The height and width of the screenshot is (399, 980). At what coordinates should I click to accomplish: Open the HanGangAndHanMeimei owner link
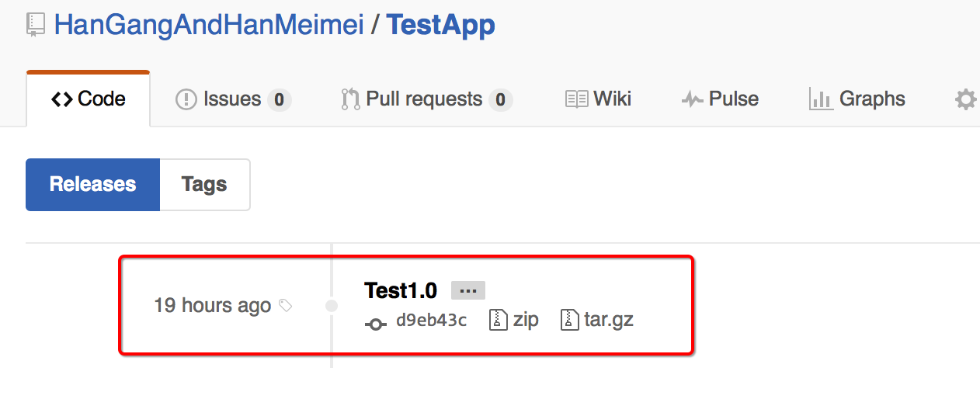click(209, 25)
